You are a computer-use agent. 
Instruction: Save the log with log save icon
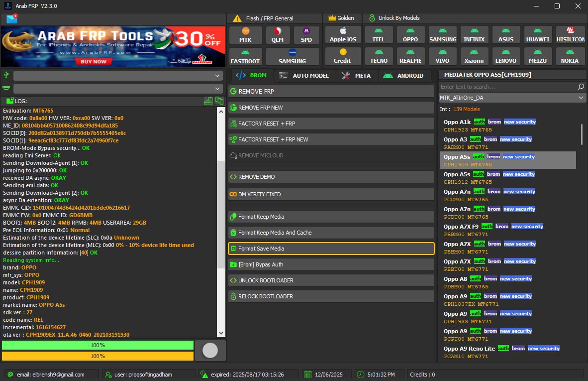point(208,101)
